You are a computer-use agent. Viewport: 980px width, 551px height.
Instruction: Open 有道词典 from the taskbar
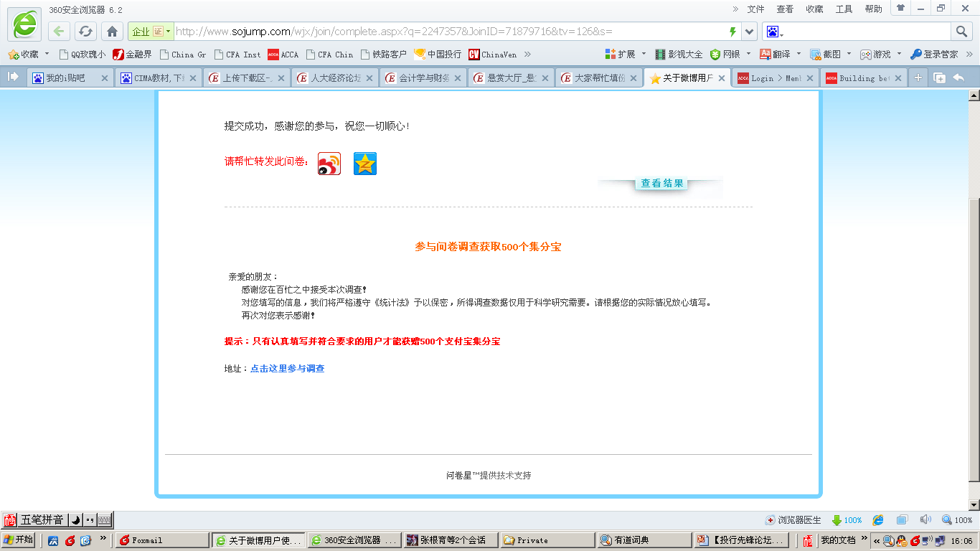(x=644, y=540)
